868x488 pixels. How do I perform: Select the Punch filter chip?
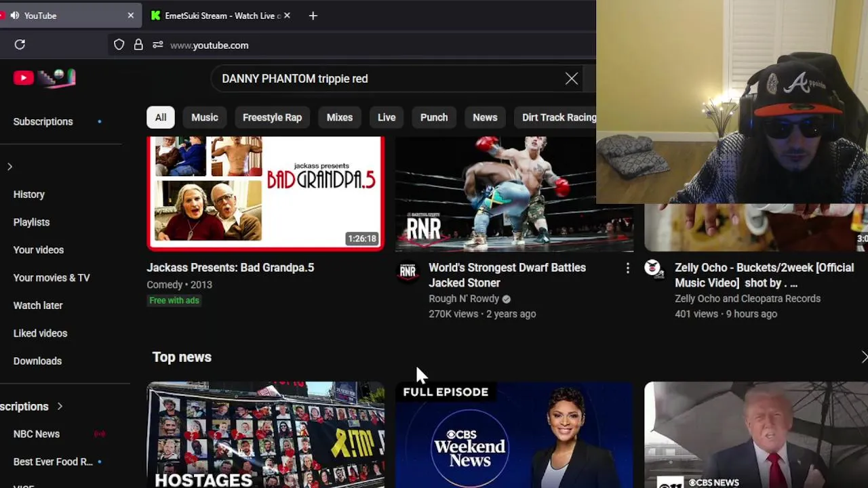[434, 117]
